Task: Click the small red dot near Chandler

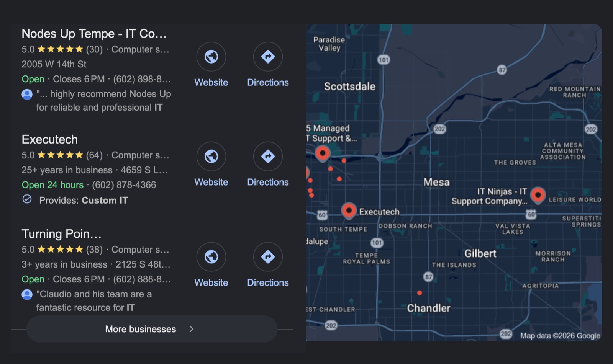Action: (x=420, y=293)
